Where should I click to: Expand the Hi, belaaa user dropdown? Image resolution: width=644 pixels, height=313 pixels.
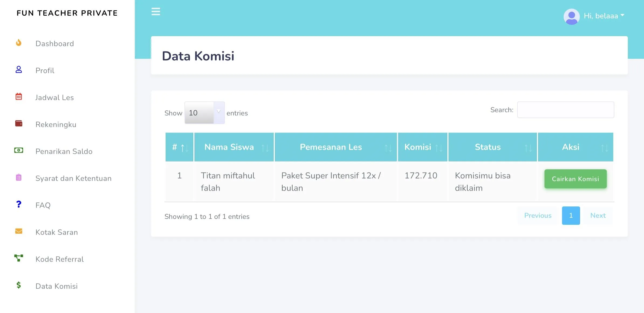(x=604, y=16)
